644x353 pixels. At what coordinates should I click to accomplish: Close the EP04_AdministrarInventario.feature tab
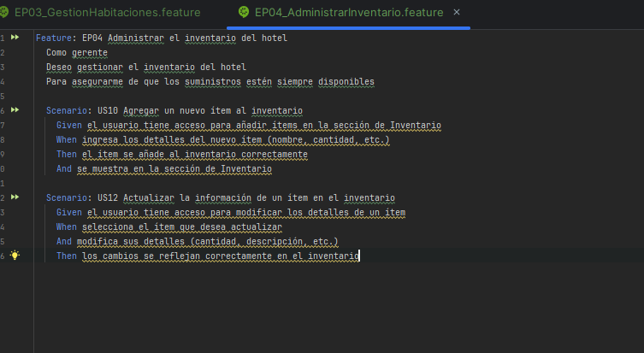457,12
